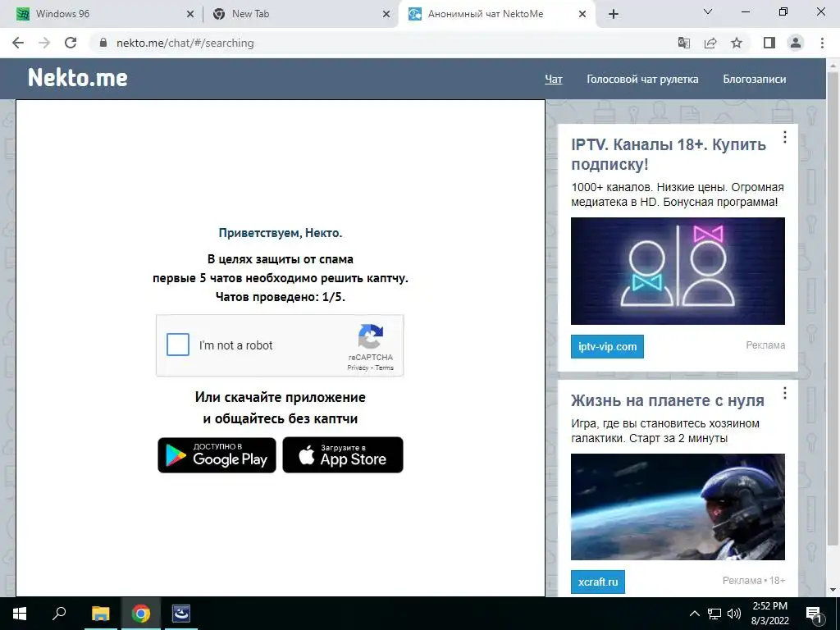Open the taskbar clock and date
Screen dimensions: 840x630
769,614
